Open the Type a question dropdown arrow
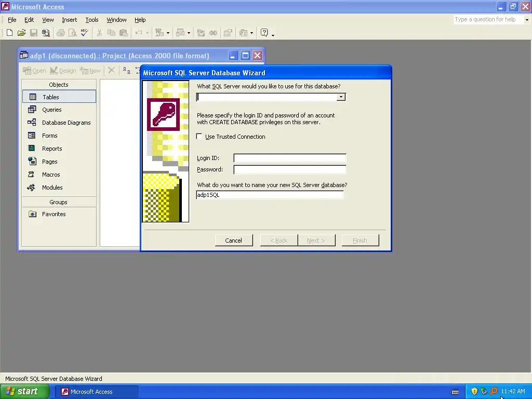Image resolution: width=532 pixels, height=399 pixels. [x=527, y=20]
